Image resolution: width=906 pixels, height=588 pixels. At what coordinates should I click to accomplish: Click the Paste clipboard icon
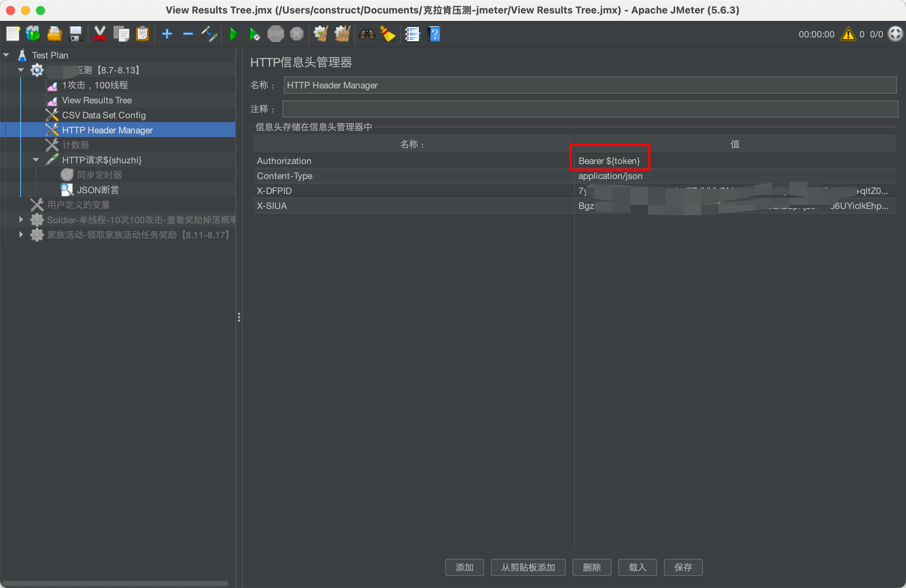pos(142,34)
